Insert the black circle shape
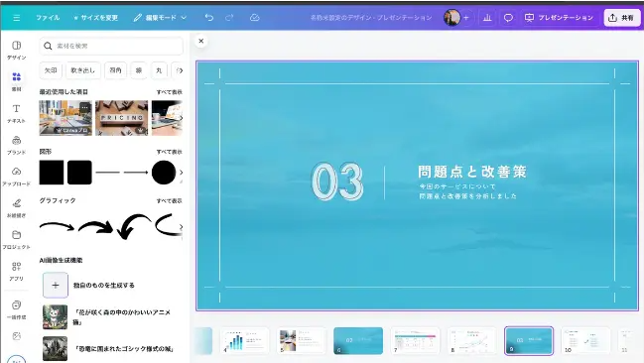Image resolution: width=644 pixels, height=363 pixels. [164, 173]
